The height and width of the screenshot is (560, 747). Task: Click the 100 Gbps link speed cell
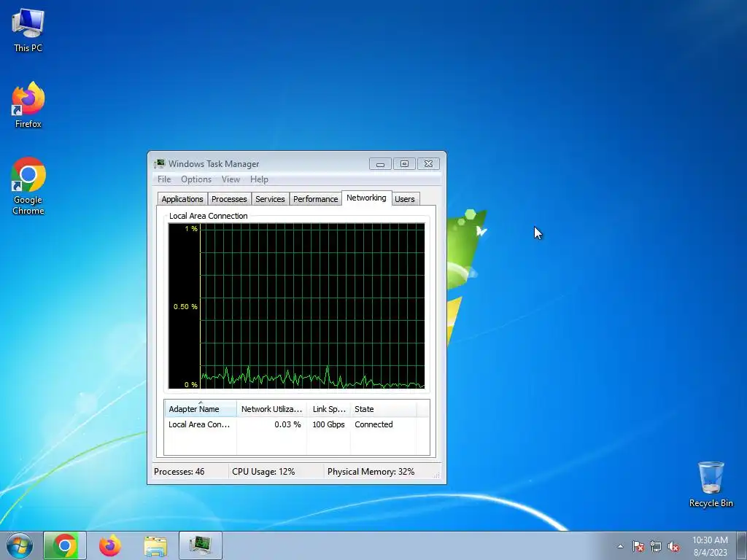(328, 424)
